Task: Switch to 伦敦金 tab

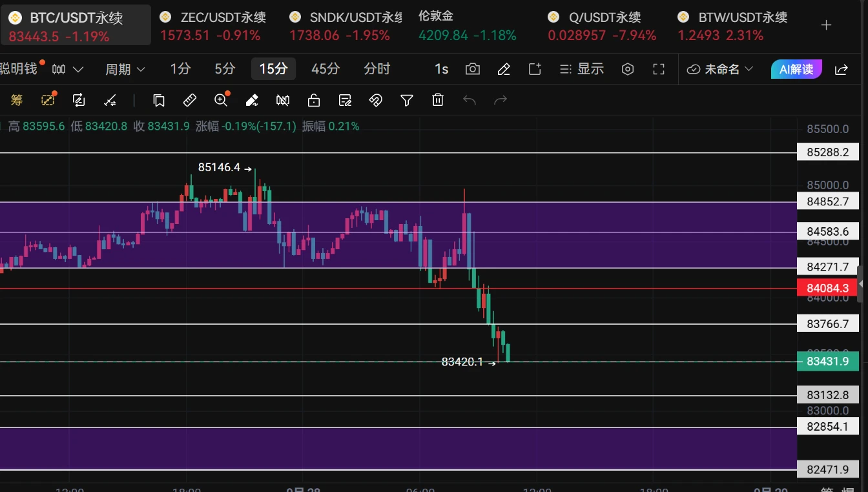Action: (x=468, y=26)
